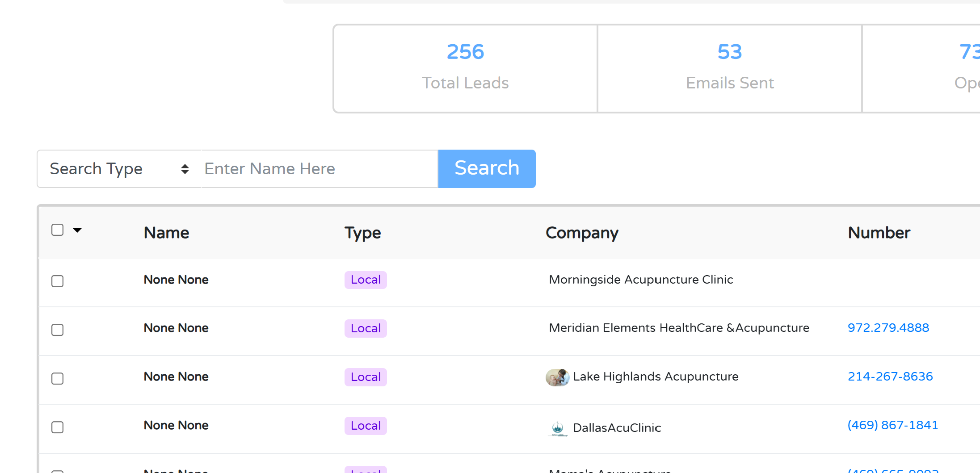Sort by the Company column header
980x473 pixels.
tap(581, 233)
